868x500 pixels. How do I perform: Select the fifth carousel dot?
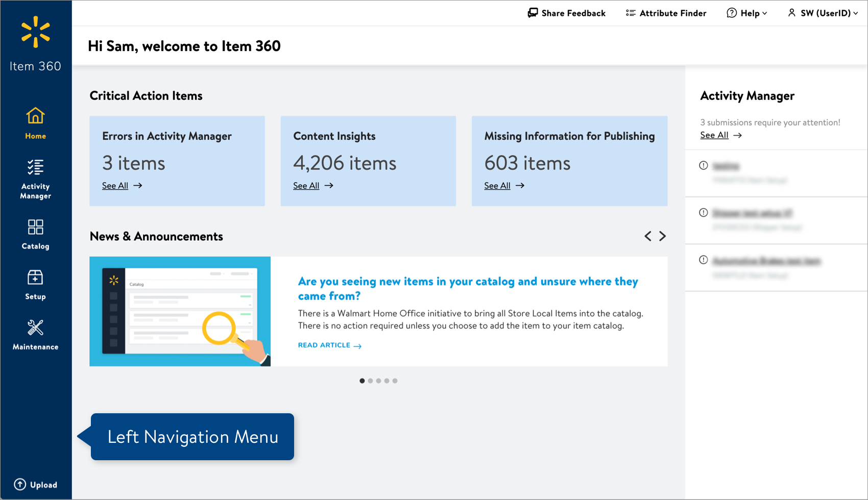tap(395, 381)
